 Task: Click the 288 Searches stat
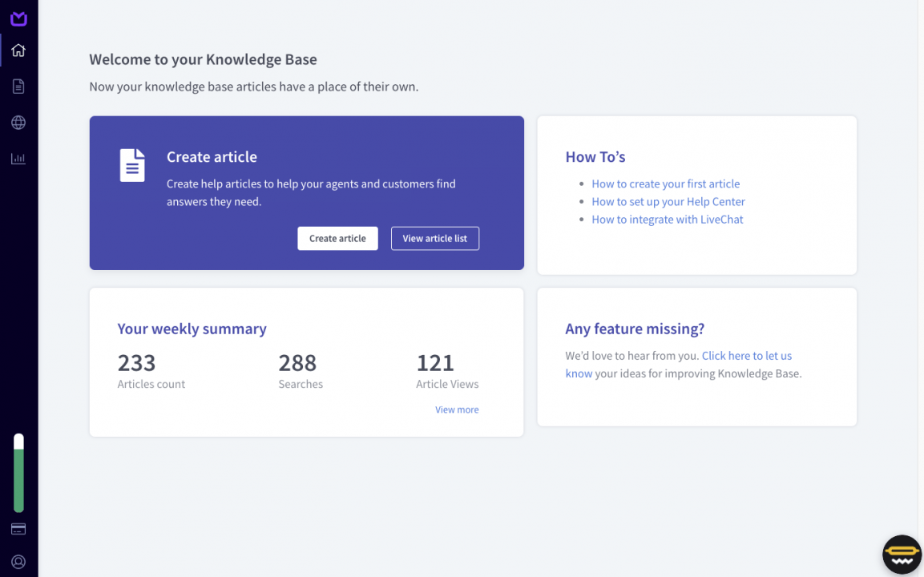point(297,364)
